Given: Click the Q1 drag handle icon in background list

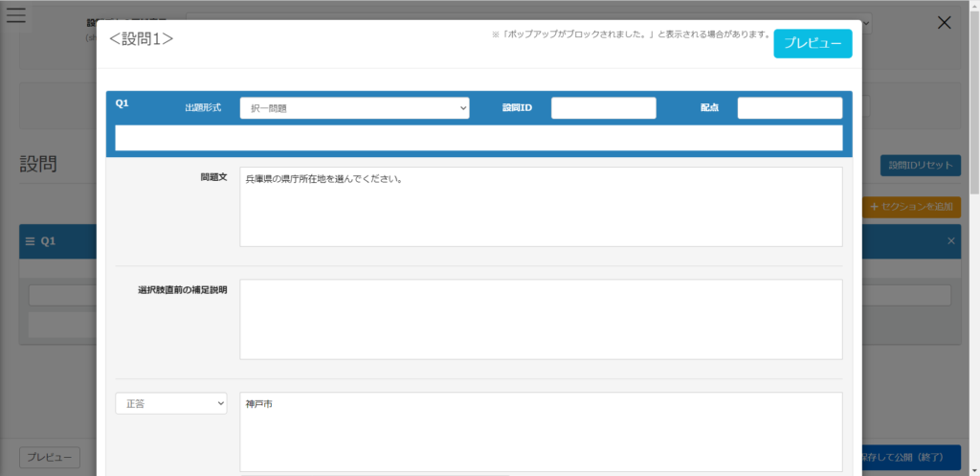Looking at the screenshot, I should 30,241.
